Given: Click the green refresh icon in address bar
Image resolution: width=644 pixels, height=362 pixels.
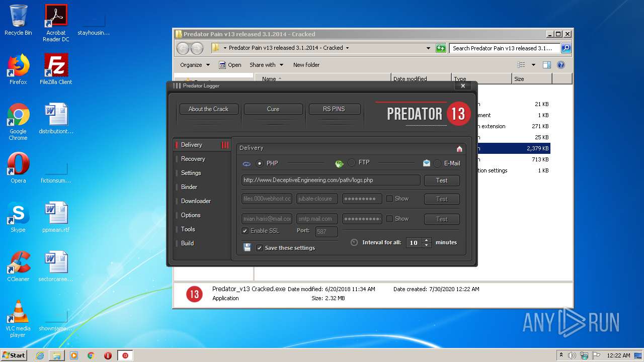Looking at the screenshot, I should [x=441, y=48].
